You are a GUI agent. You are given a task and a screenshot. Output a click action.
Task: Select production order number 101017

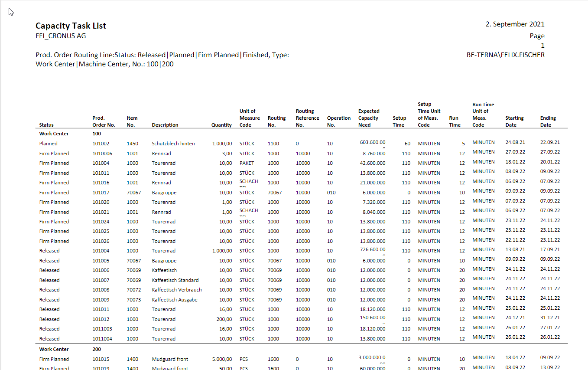tap(101, 193)
